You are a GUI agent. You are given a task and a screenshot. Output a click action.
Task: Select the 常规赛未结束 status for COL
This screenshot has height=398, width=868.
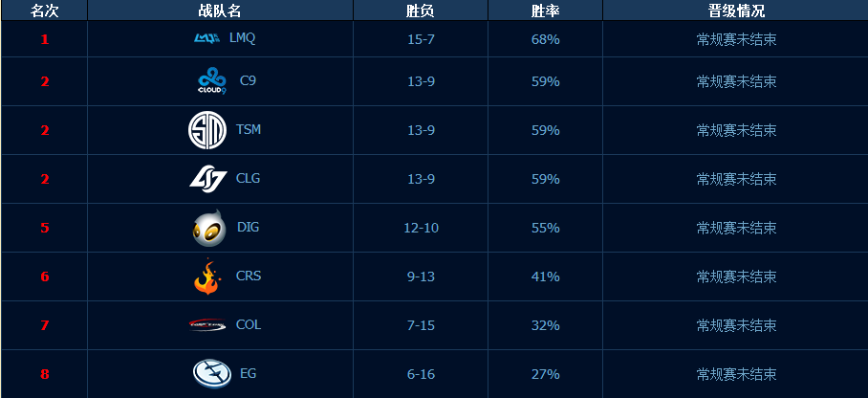tap(736, 325)
